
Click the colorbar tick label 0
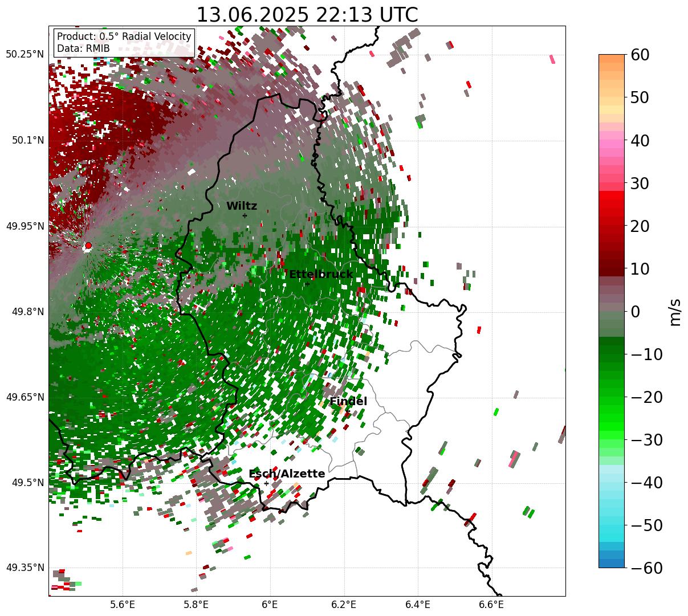635,311
